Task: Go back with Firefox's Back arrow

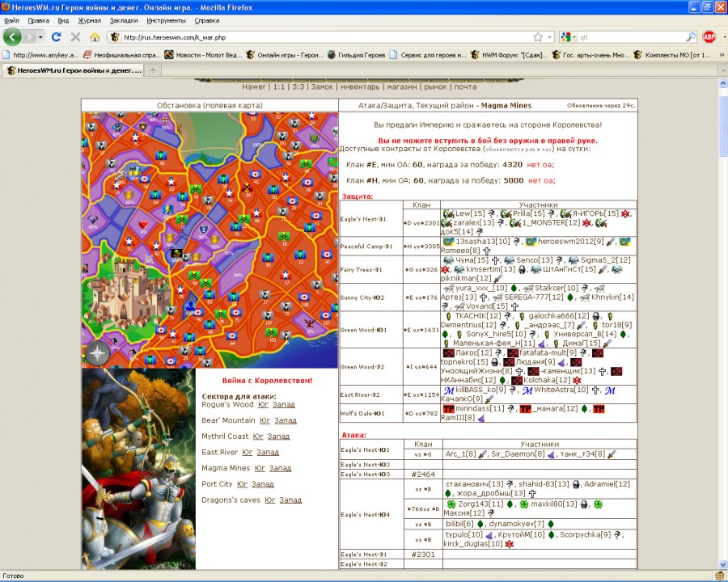Action: [x=12, y=36]
